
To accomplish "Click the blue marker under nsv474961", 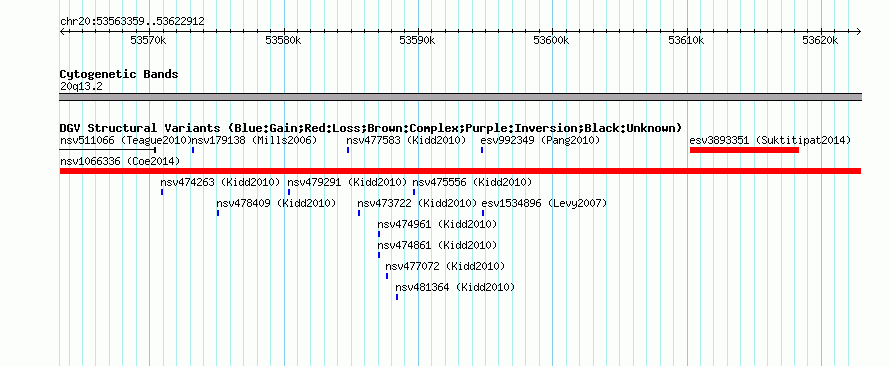I will 379,234.
